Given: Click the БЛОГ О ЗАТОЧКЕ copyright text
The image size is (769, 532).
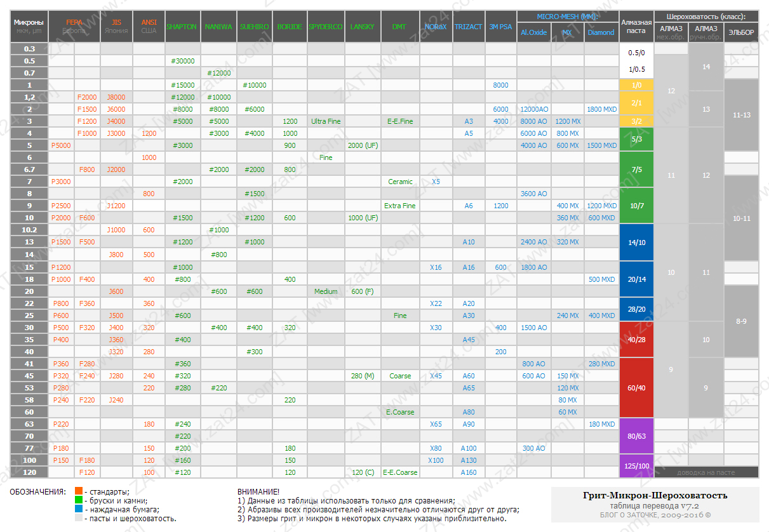Looking at the screenshot, I should 655,515.
